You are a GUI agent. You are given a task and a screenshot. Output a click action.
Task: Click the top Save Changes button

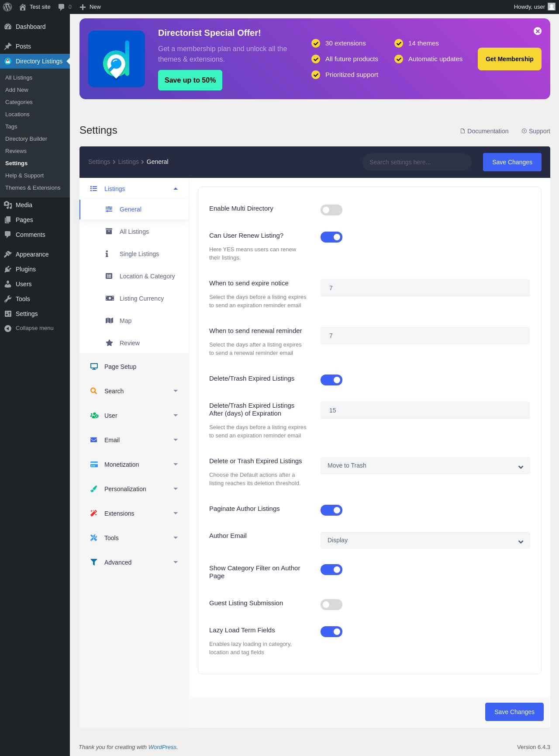click(512, 162)
